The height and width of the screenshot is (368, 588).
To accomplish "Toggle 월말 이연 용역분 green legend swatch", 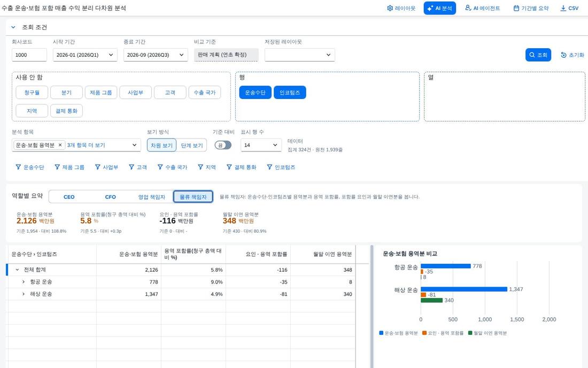I will (x=470, y=333).
